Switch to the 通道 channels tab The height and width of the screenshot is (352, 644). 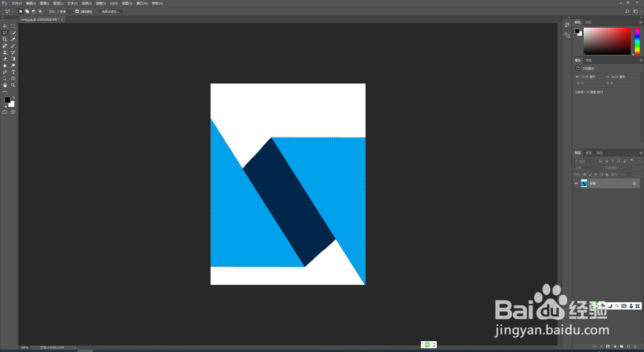[588, 153]
